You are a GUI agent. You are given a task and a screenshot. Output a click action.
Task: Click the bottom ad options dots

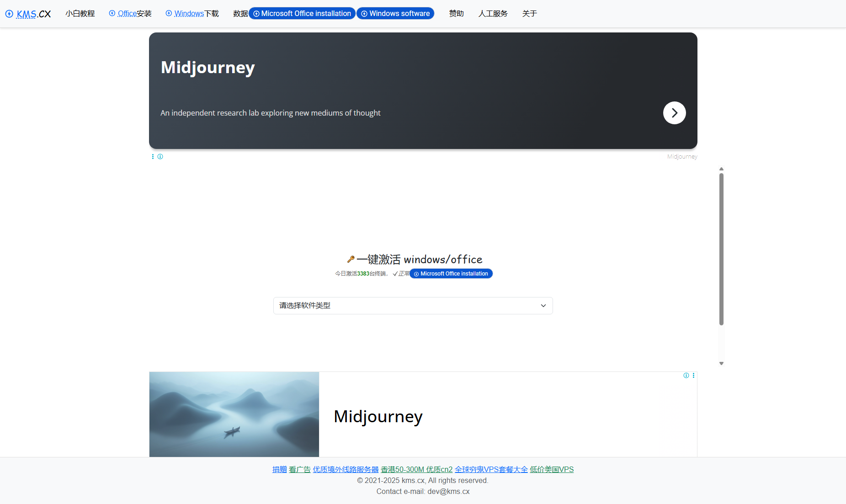[x=693, y=376]
